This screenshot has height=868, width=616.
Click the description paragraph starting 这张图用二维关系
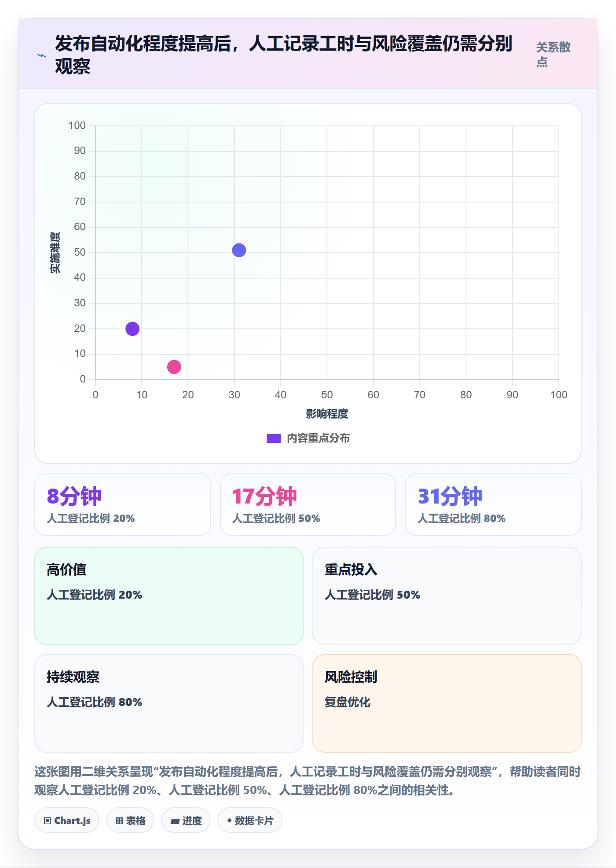308,781
